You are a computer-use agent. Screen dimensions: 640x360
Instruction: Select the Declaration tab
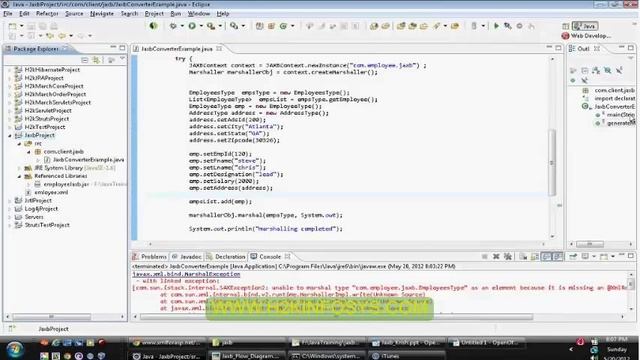(x=226, y=257)
